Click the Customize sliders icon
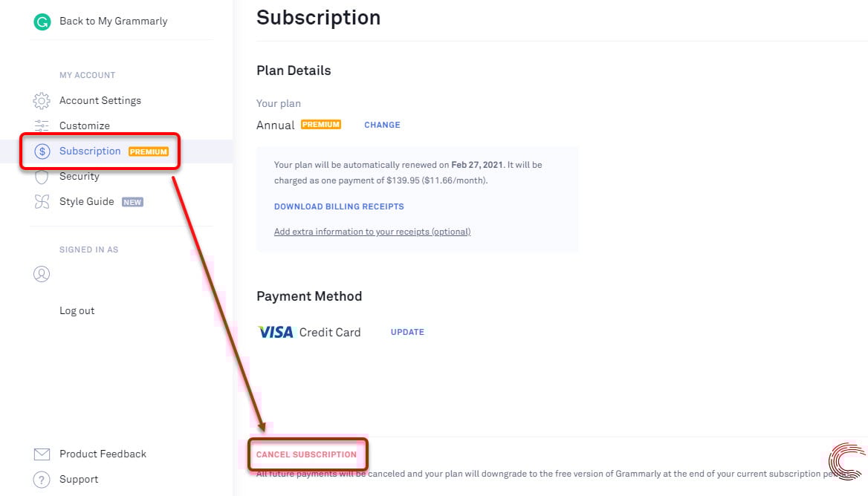 point(42,126)
